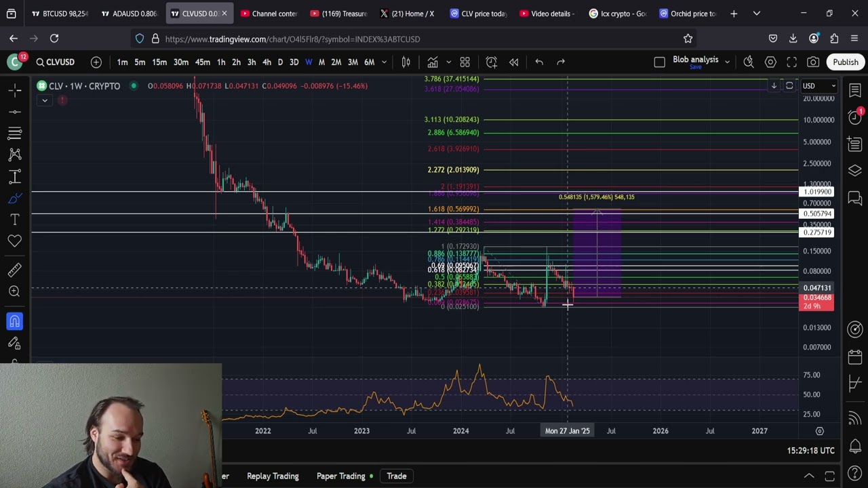The height and width of the screenshot is (488, 868).
Task: Switch to the 15m timeframe
Action: click(159, 62)
